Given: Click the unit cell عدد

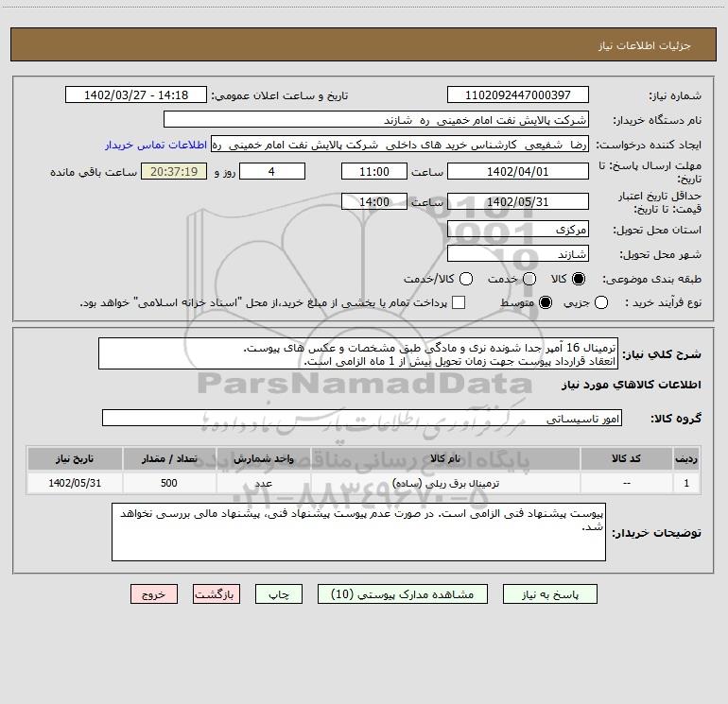Looking at the screenshot, I should coord(263,483).
